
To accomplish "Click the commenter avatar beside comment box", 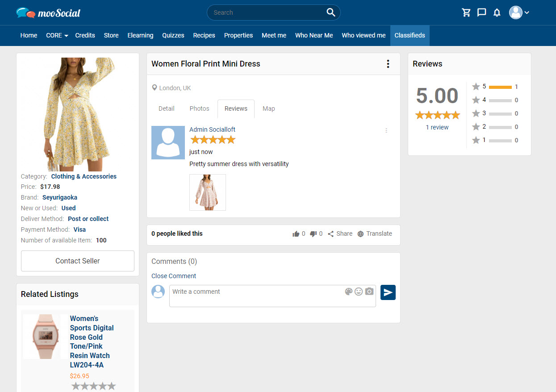I will tap(158, 292).
